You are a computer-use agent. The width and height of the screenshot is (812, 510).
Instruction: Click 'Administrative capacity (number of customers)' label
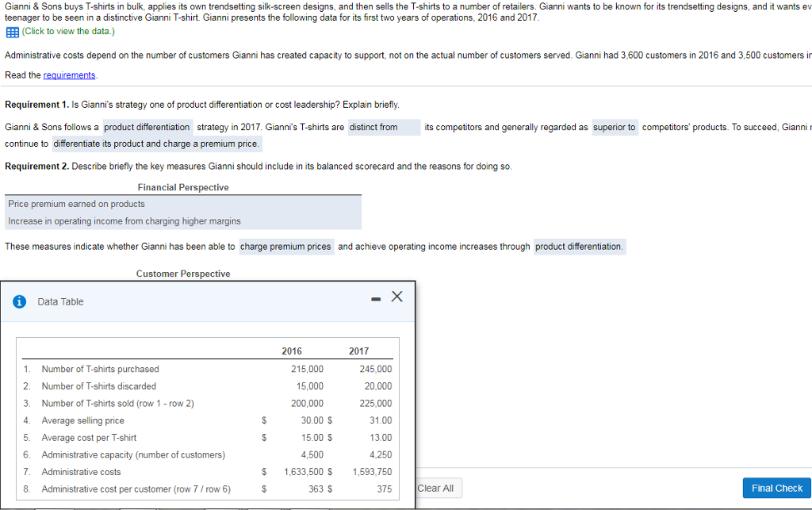point(133,454)
